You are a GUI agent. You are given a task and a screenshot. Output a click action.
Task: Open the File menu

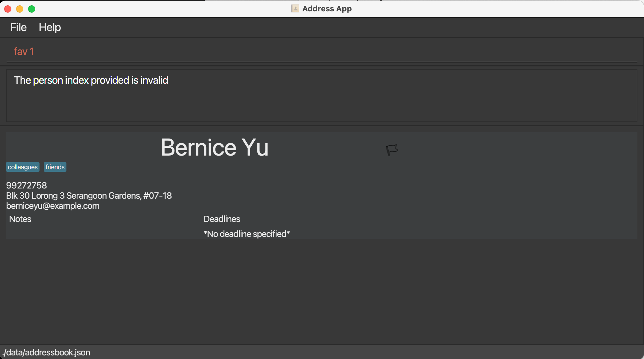19,28
